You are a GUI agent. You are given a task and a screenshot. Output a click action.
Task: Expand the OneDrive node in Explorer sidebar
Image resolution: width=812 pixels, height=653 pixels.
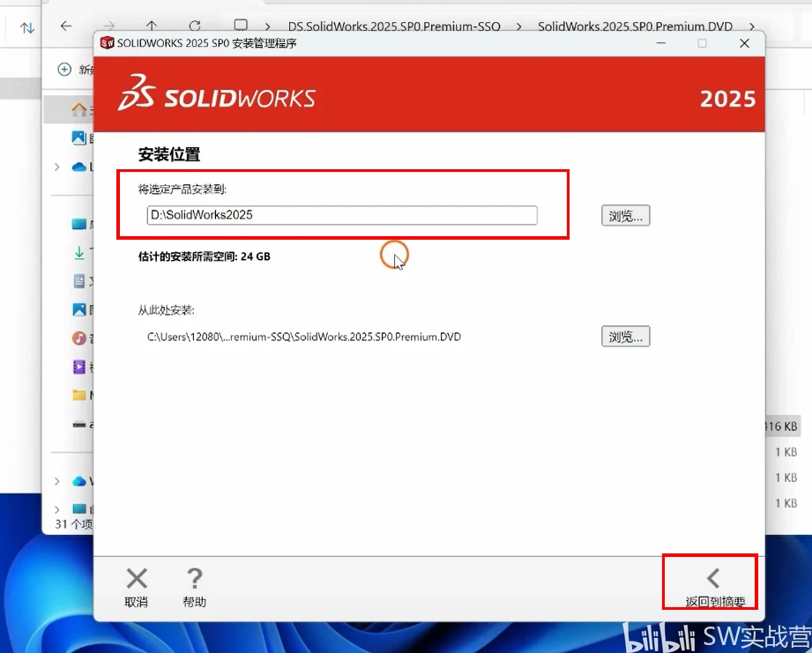[57, 167]
